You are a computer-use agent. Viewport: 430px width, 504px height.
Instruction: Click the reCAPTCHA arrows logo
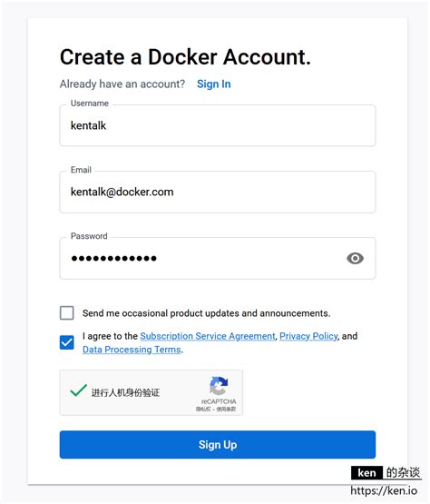[x=219, y=386]
